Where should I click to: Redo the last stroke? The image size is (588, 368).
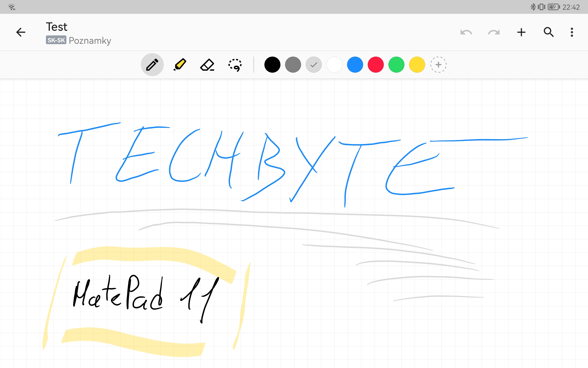tap(494, 32)
